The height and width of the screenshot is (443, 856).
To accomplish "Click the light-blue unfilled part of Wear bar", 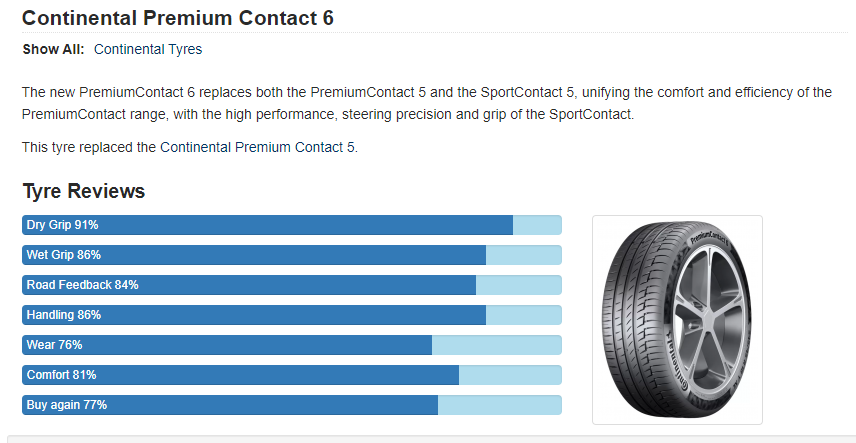I will [497, 345].
